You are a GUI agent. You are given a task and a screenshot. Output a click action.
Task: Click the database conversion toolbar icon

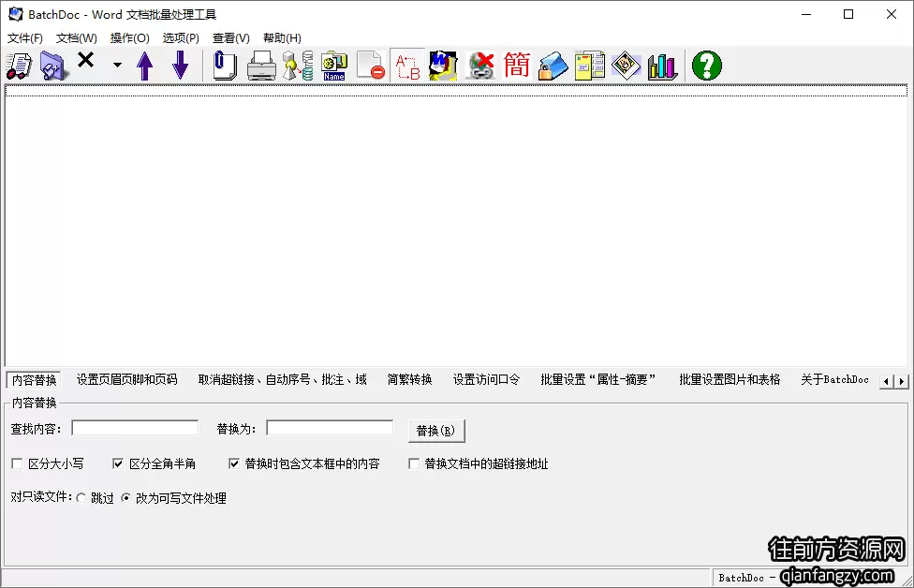coord(298,66)
